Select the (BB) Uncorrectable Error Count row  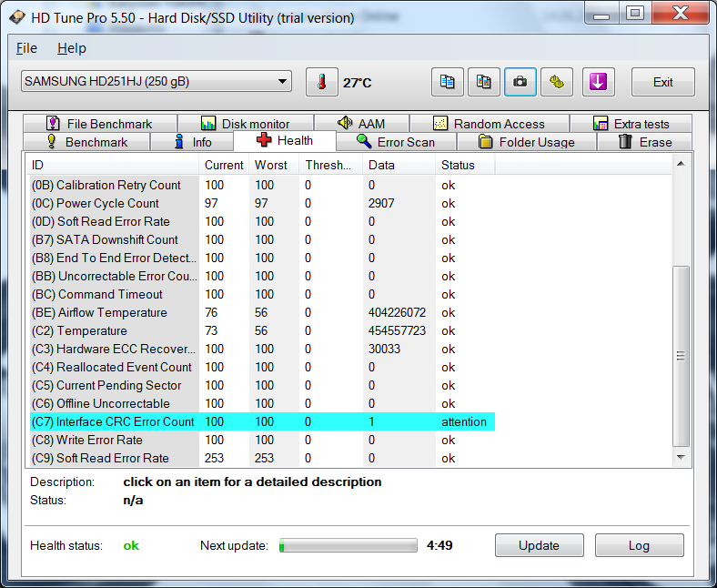tap(262, 277)
